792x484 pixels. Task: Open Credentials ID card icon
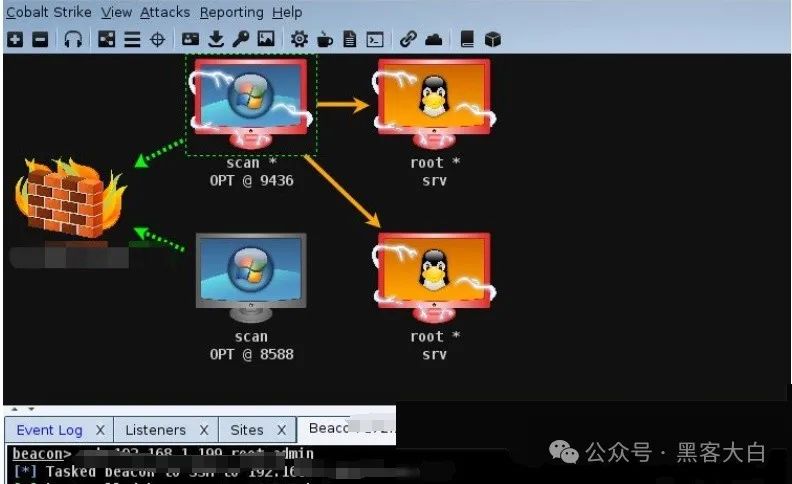(x=190, y=39)
